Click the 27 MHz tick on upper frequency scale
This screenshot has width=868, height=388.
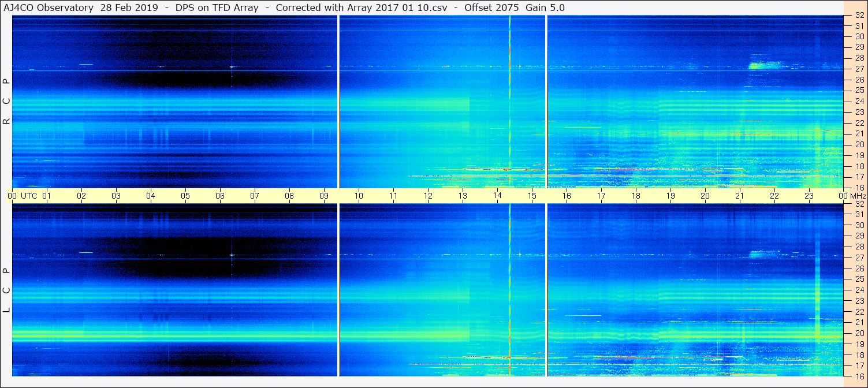[x=858, y=69]
